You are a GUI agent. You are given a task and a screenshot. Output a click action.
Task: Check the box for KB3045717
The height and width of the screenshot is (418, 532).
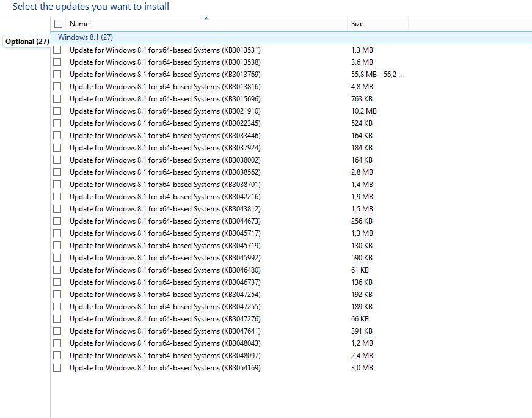click(57, 233)
